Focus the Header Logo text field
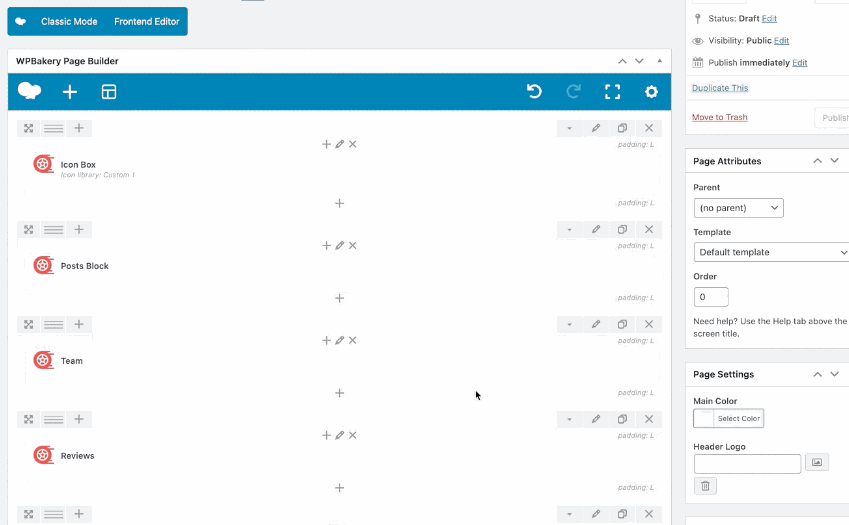849x525 pixels. pos(747,464)
